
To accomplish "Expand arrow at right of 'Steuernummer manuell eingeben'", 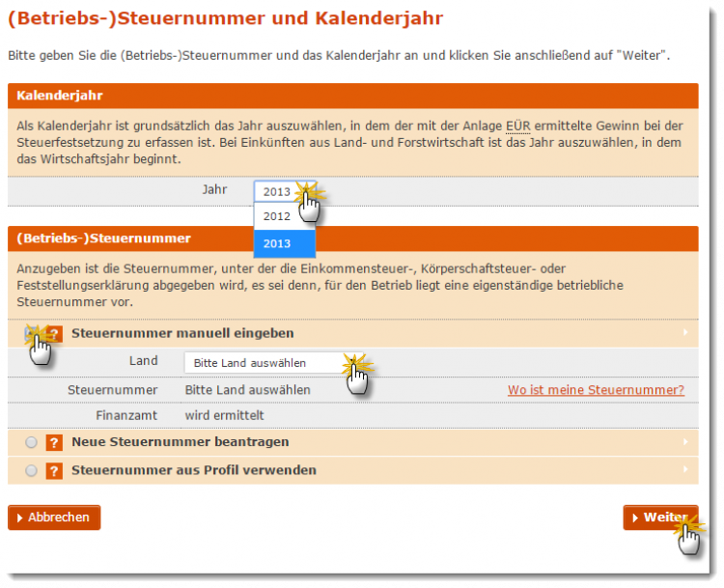I will 686,333.
